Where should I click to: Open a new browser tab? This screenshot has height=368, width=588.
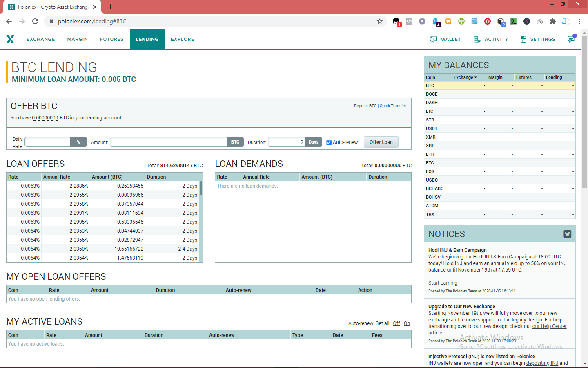point(110,7)
